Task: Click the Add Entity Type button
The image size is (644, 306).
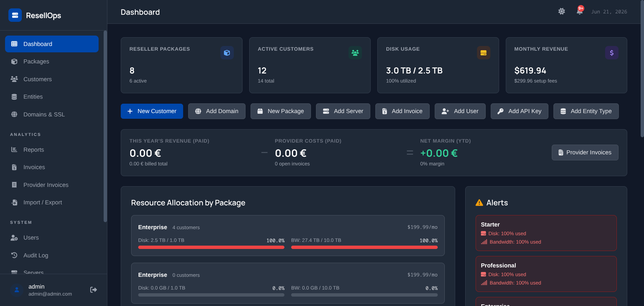Action: click(586, 111)
